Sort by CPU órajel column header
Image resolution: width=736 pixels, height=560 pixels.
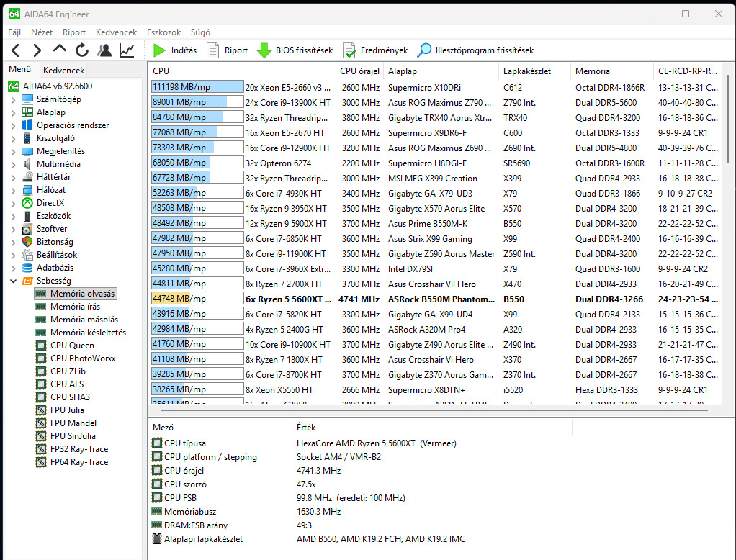pos(359,71)
